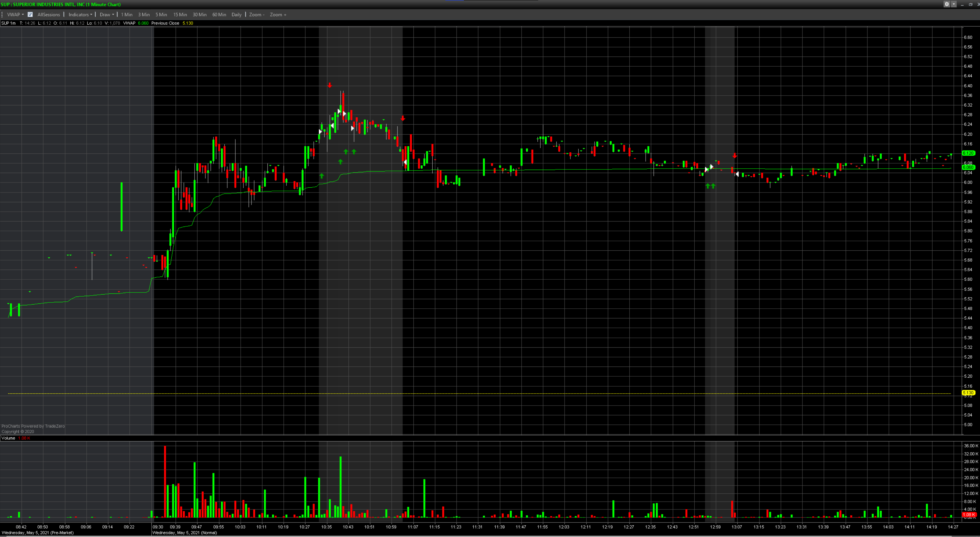Click the Zoom - button
The image size is (980, 537).
coord(256,14)
